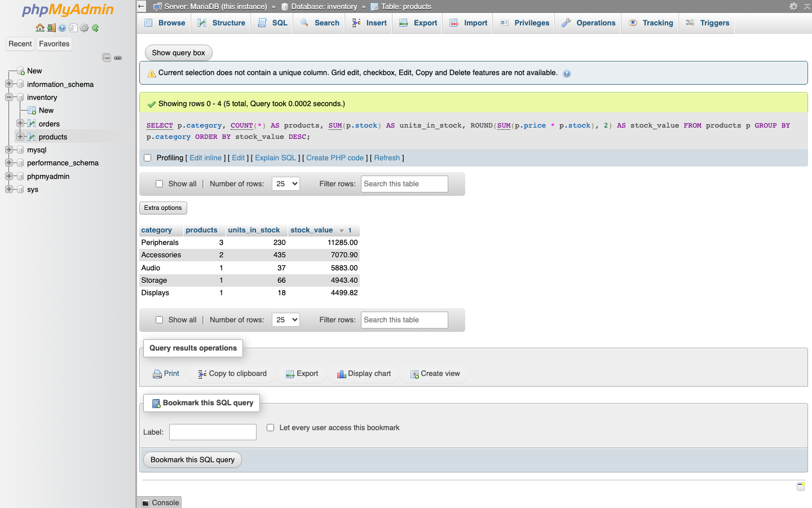Screen dimensions: 812x508
Task: Open navigation panel settings gear icon
Action: click(84, 28)
